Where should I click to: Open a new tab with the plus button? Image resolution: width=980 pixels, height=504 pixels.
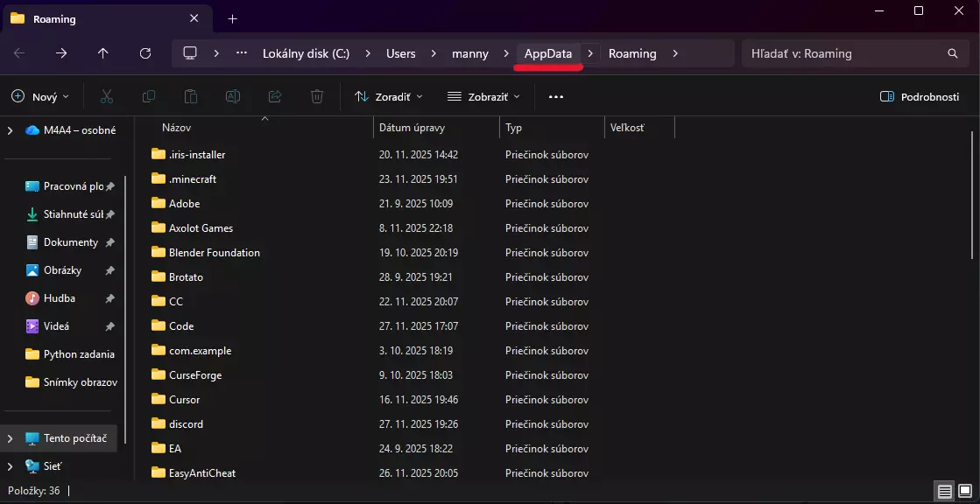(232, 18)
